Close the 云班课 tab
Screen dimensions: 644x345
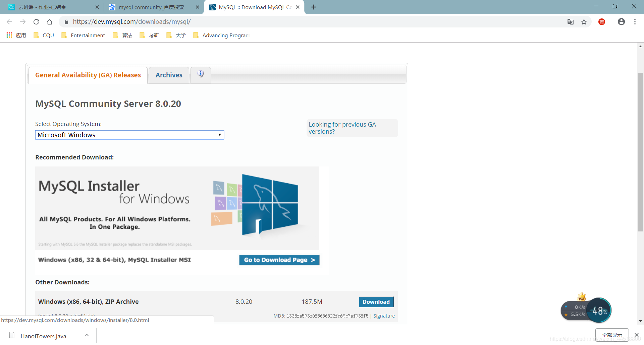97,7
